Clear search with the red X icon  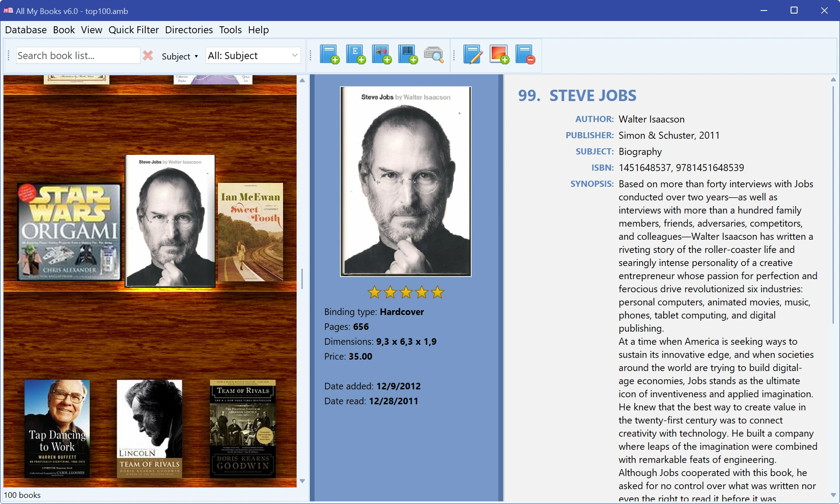click(148, 56)
